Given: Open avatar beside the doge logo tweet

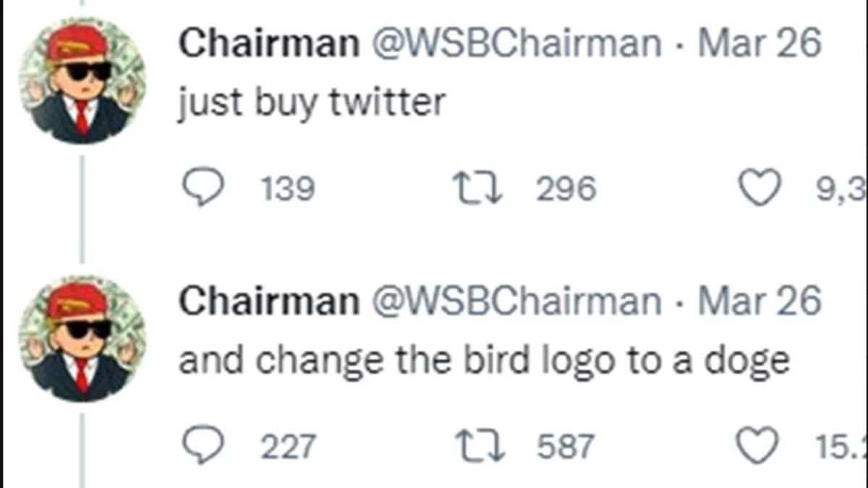Looking at the screenshot, I should point(81,339).
